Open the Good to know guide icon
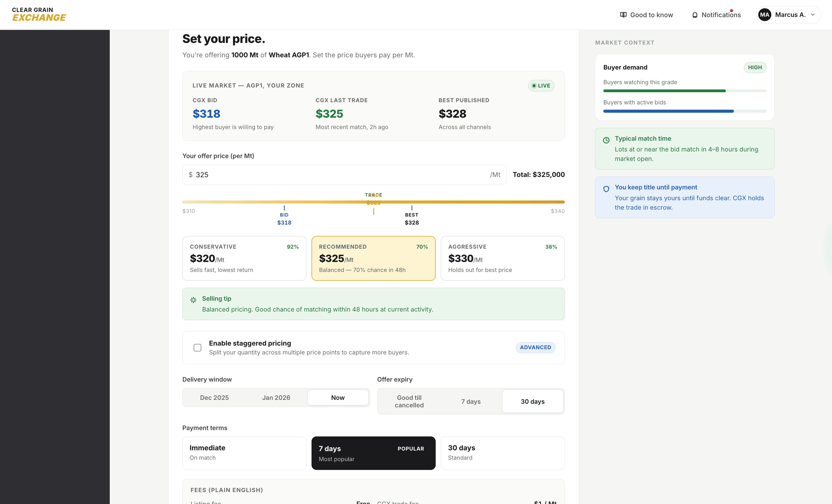The image size is (832, 504). pos(623,14)
